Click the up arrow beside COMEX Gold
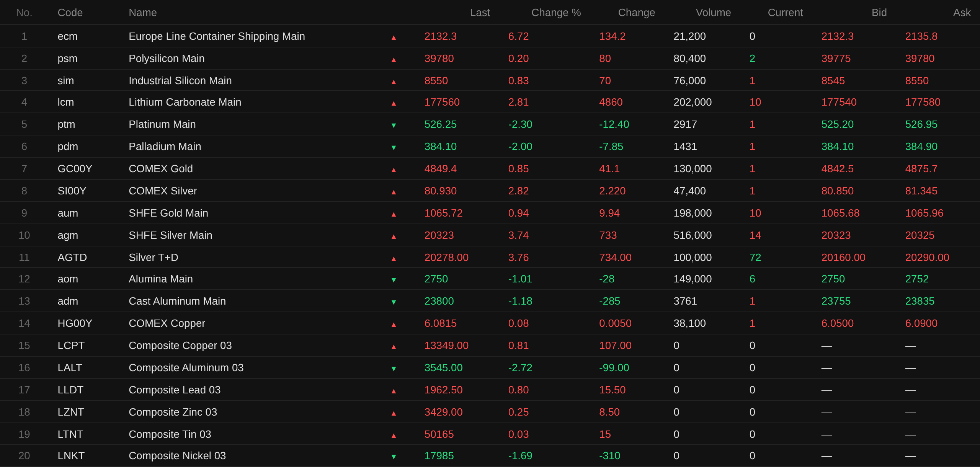Viewport: 980px width, 473px height. (394, 170)
